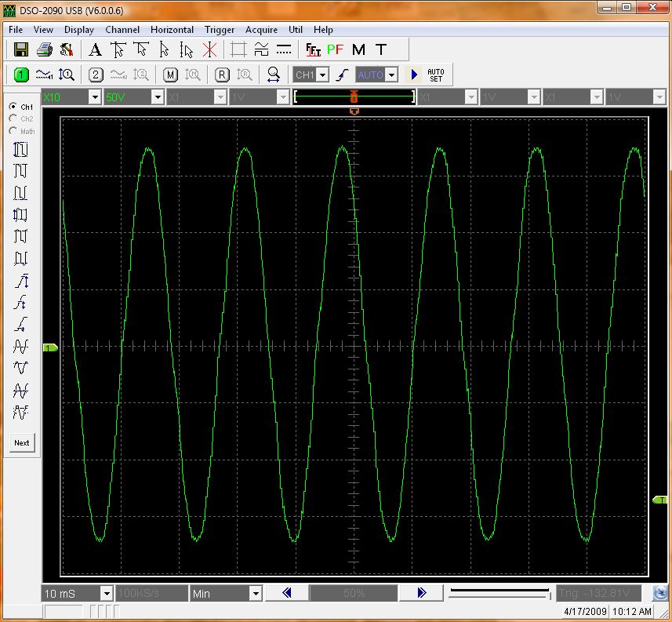This screenshot has height=622, width=672.
Task: Click the trigger level T marker
Action: (659, 500)
